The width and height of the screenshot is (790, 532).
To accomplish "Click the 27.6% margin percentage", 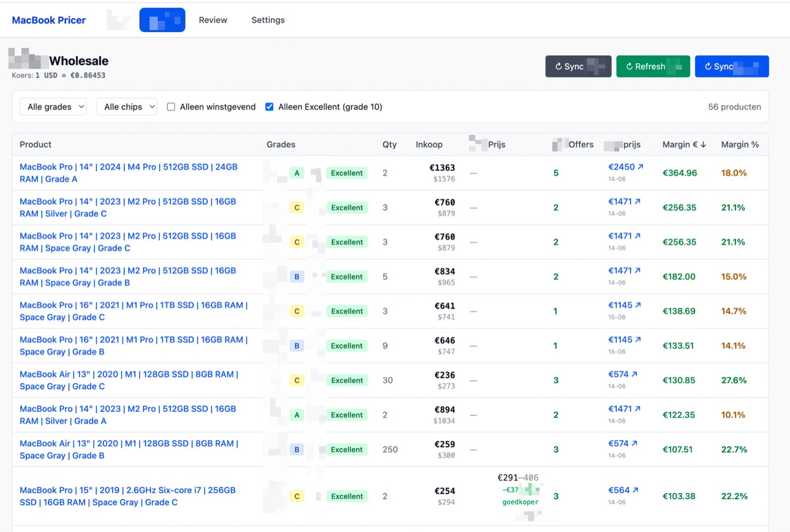I will pos(734,380).
